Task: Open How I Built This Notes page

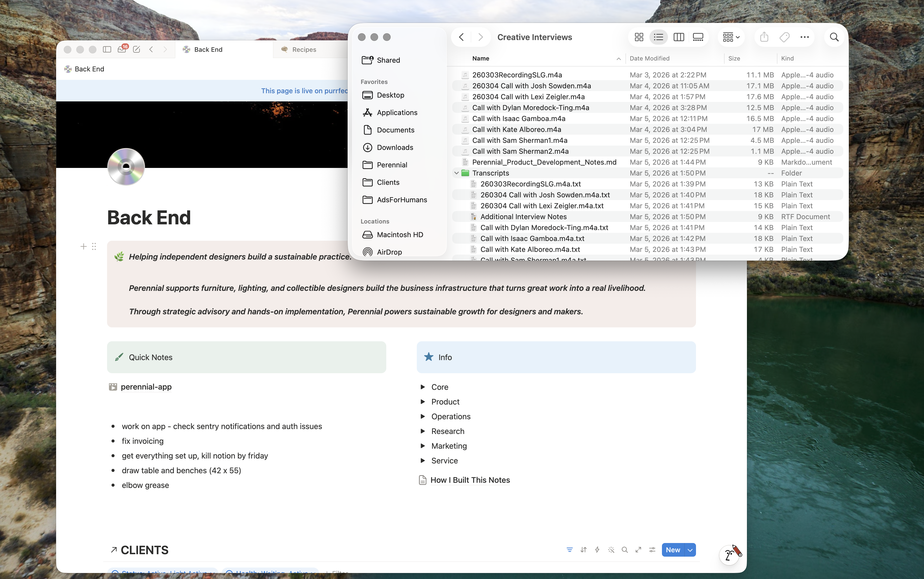Action: pyautogui.click(x=470, y=480)
